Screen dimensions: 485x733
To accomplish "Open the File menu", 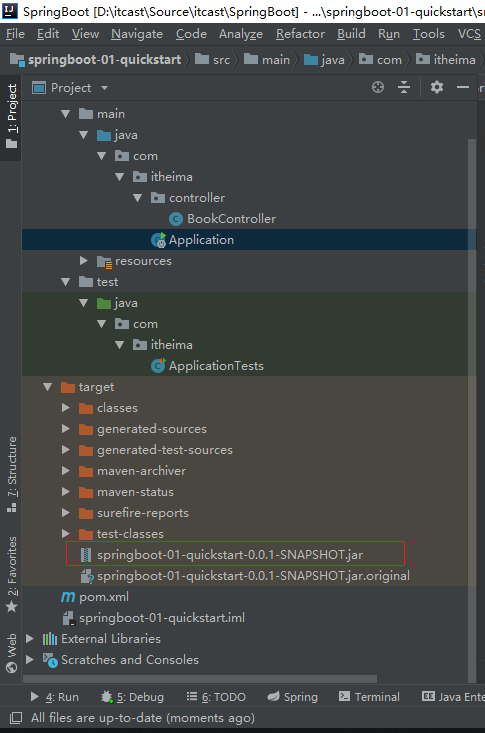I will click(x=15, y=34).
